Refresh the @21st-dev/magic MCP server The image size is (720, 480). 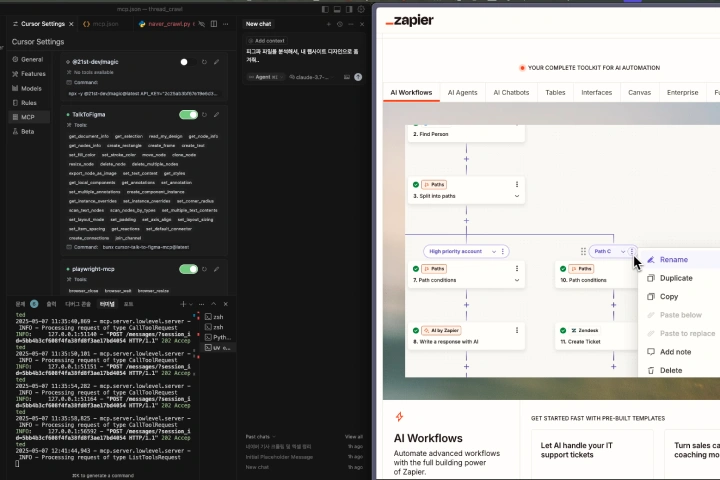[204, 62]
